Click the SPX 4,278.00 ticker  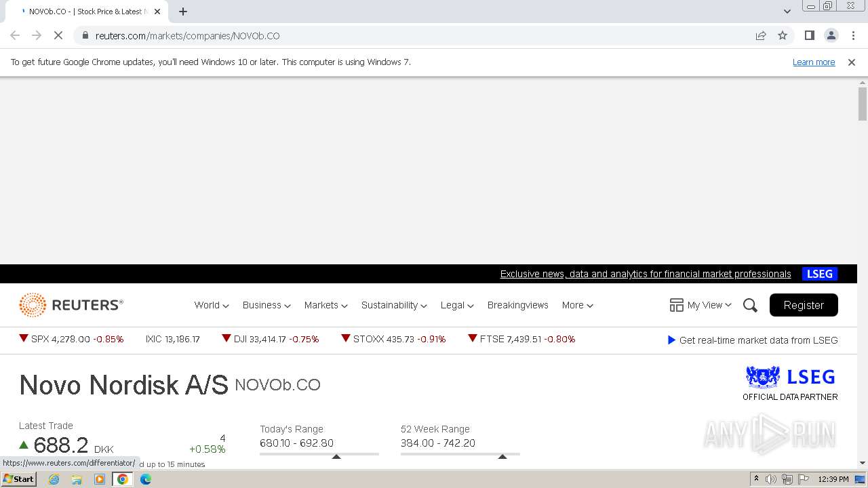tap(71, 339)
